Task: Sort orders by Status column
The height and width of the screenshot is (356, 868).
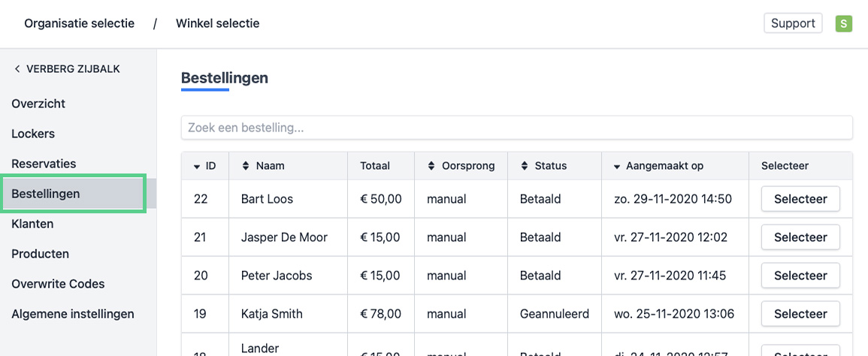Action: 525,166
